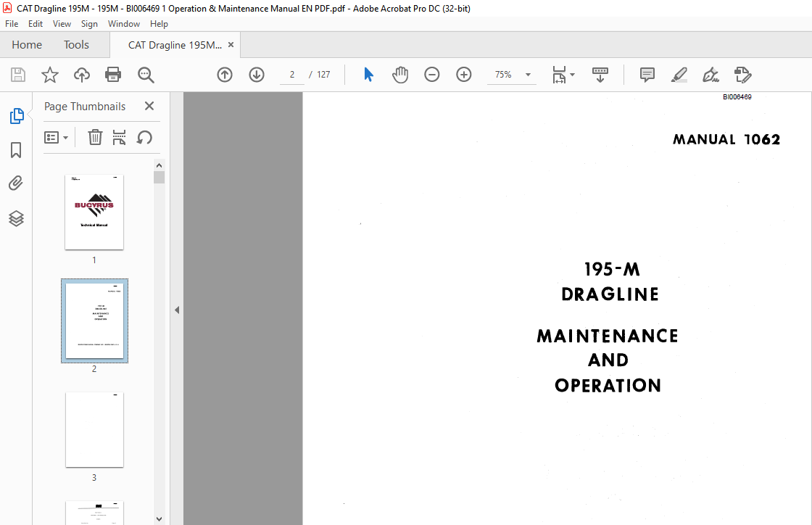Screen dimensions: 812x525
Task: Open the Sign menu
Action: (x=89, y=24)
